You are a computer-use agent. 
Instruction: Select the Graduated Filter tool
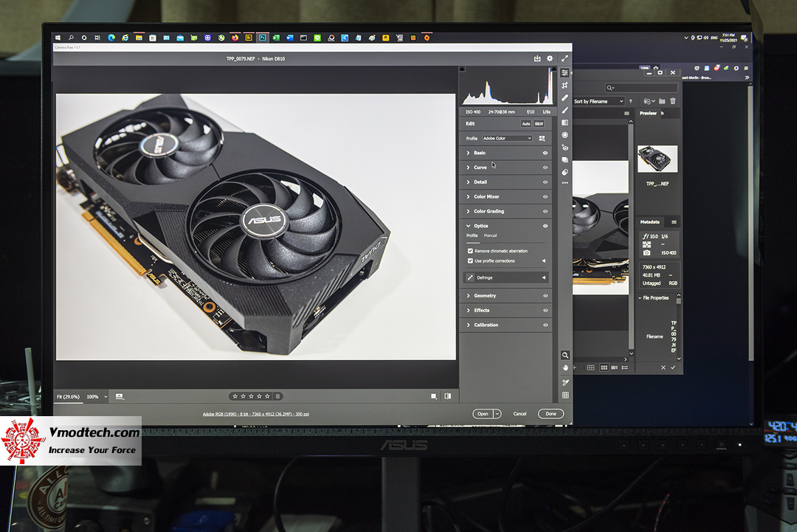[x=565, y=122]
